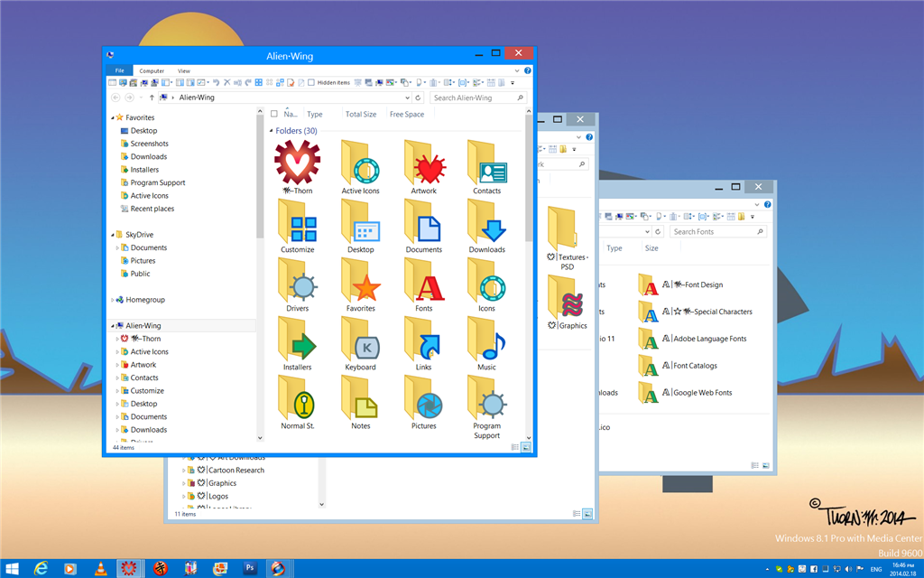
Task: Switch Fonts window to large thumbnails view
Action: tap(765, 465)
